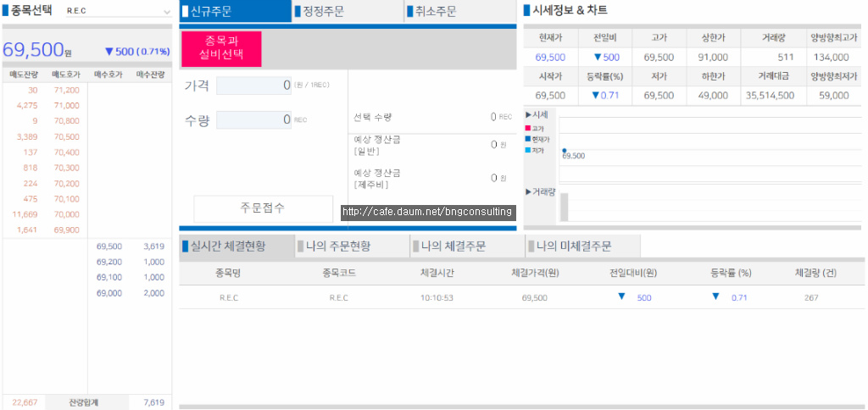Screen dimensions: 868x410
Task: Select the 70,500 sell price
Action: (66, 136)
